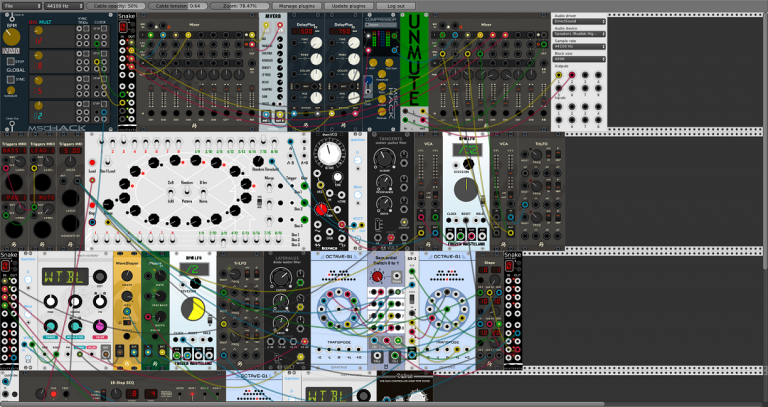Open the 44100 Hz sample rate dropdown in toolbar

[x=64, y=6]
